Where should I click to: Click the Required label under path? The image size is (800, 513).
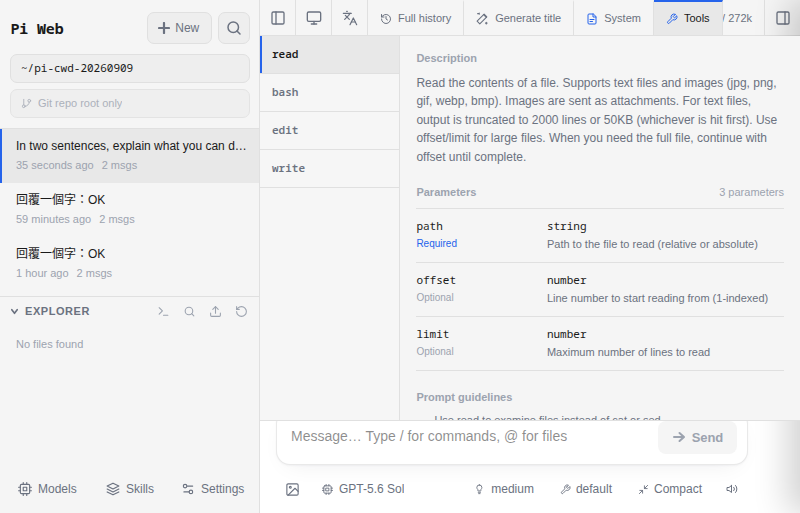437,243
